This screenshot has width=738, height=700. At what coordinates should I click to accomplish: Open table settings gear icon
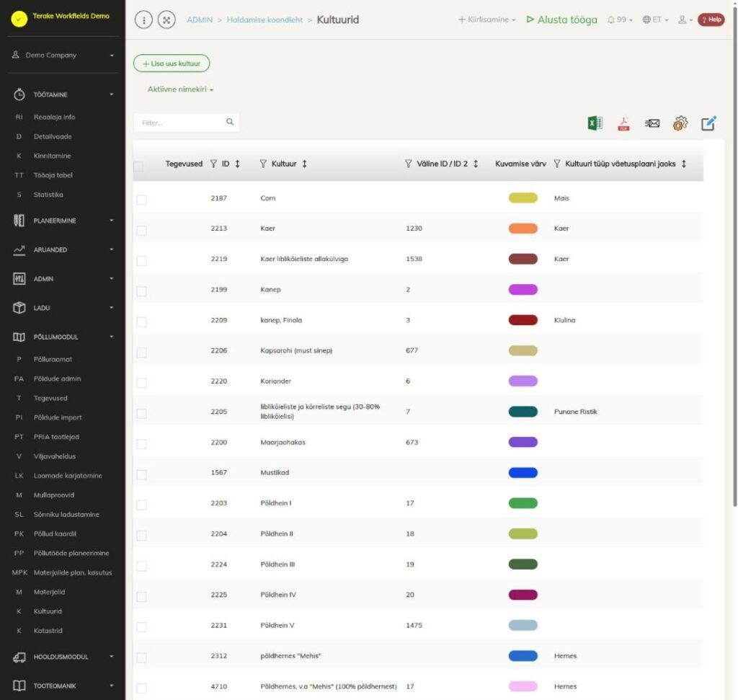(x=680, y=123)
